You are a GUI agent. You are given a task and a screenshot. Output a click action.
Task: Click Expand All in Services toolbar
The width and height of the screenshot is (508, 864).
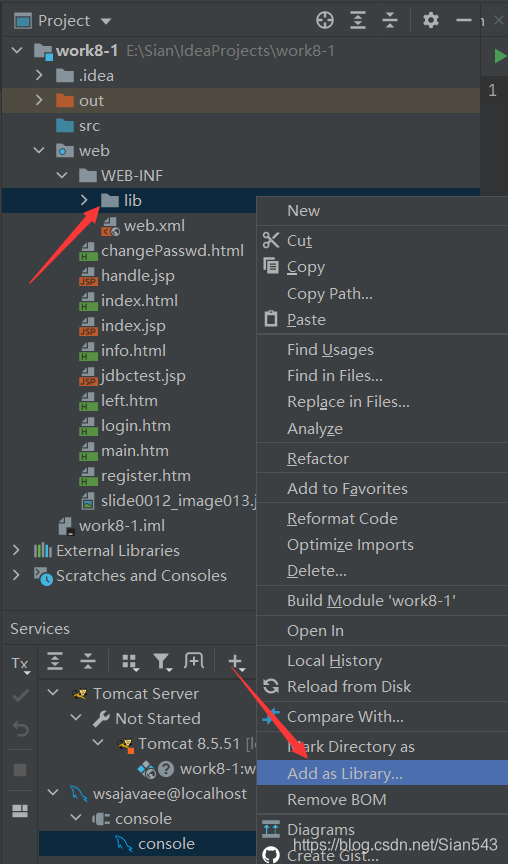point(55,661)
